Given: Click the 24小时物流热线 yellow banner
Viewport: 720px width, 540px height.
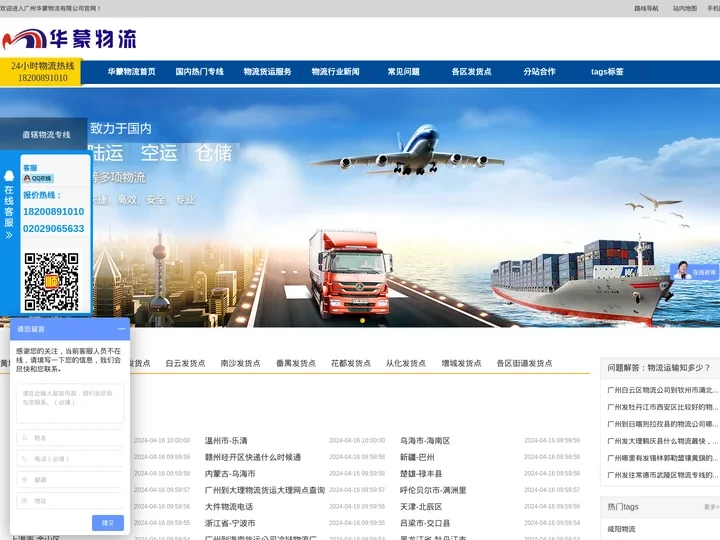Looking at the screenshot, I should point(41,72).
